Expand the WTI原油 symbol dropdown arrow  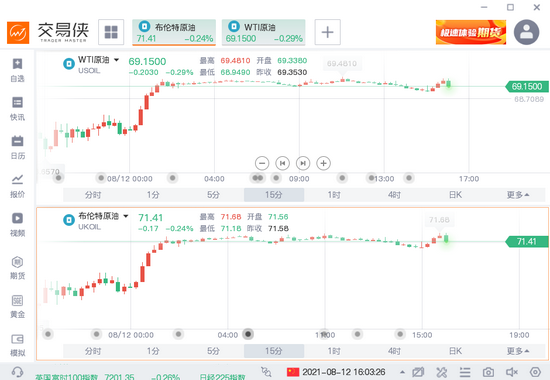[116, 60]
